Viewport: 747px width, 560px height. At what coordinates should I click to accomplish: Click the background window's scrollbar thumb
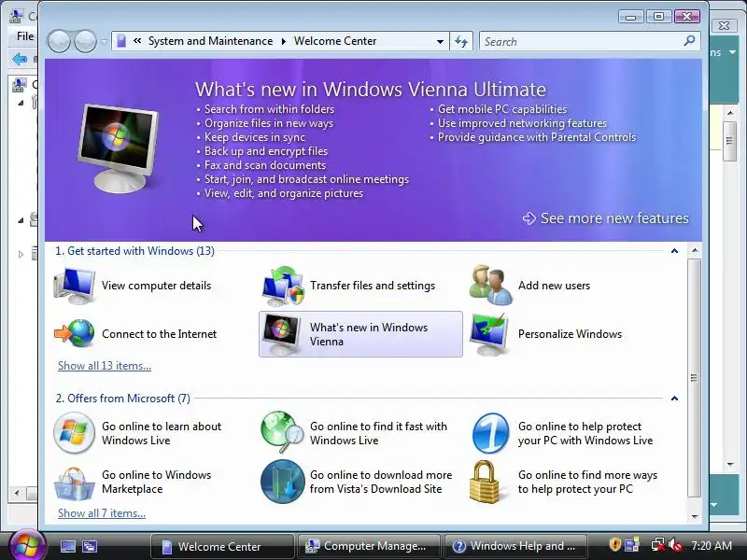coord(729,141)
